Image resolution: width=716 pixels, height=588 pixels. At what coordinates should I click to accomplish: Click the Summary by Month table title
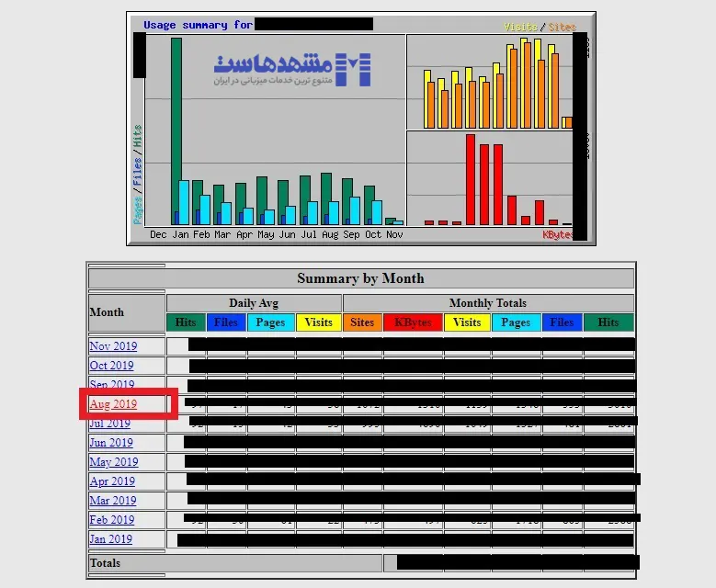tap(360, 278)
